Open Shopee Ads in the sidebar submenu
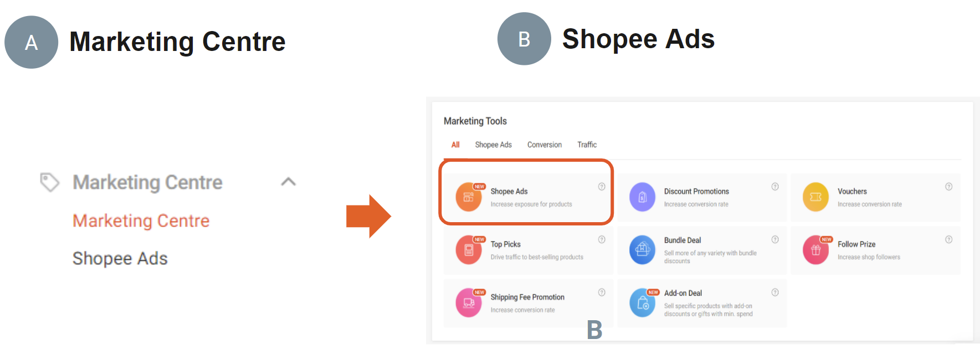 (x=120, y=258)
